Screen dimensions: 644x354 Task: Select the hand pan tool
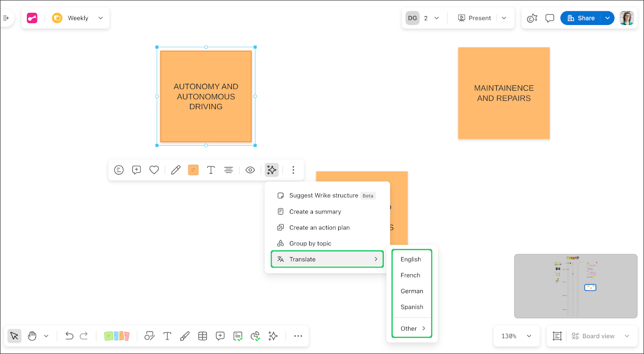point(32,336)
